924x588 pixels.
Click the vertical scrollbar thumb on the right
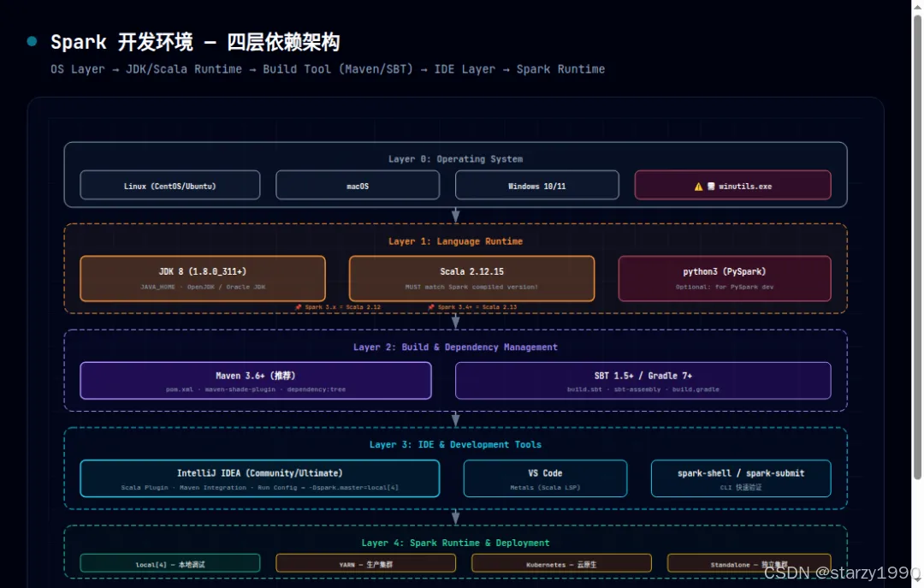coord(917,247)
